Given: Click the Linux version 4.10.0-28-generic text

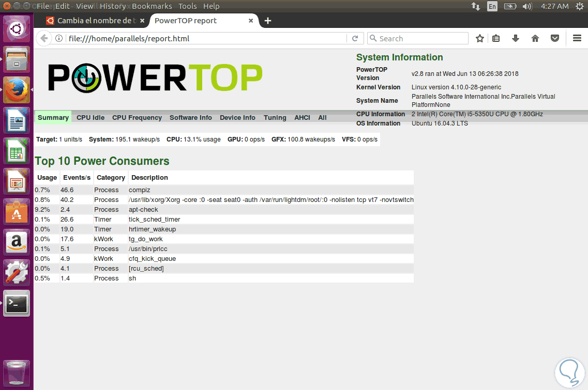Looking at the screenshot, I should [456, 87].
